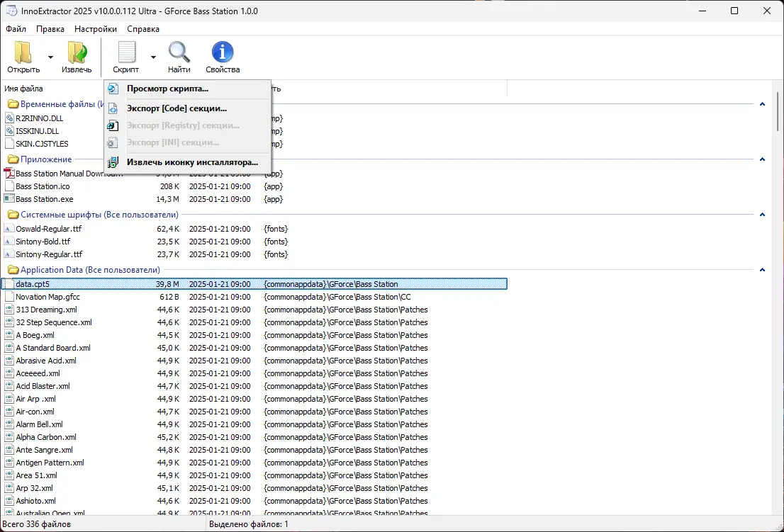784x532 pixels.
Task: Open the dropdown arrow next to Открыть
Action: click(50, 57)
